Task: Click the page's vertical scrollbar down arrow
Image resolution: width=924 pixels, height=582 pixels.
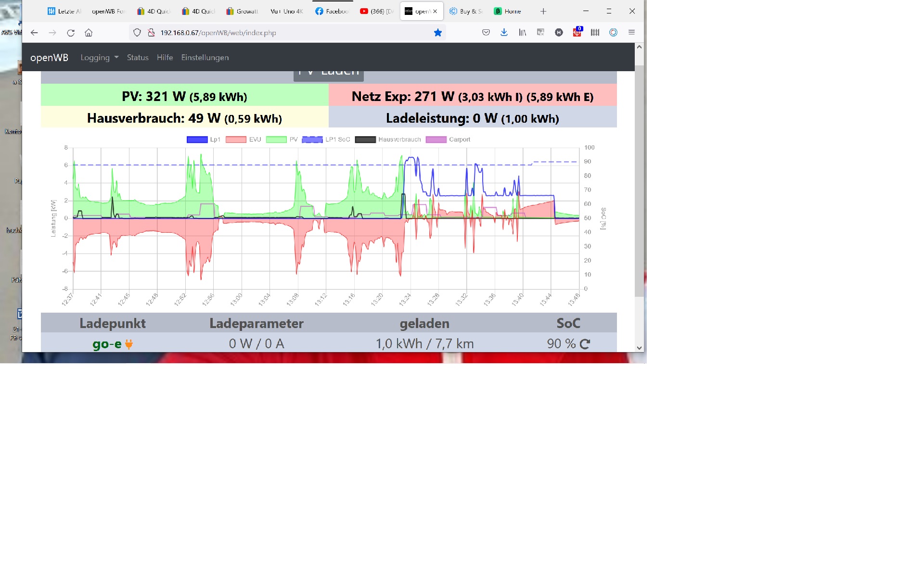Action: (x=639, y=348)
